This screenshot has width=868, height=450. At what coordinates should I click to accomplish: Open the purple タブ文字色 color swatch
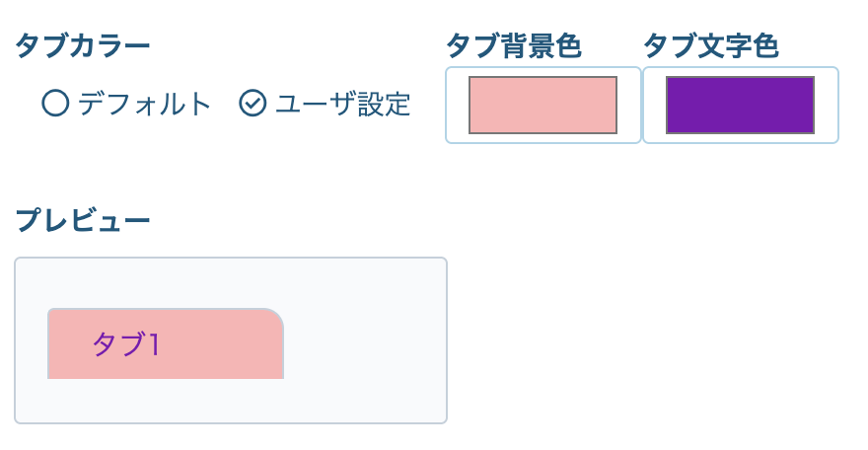click(x=740, y=105)
